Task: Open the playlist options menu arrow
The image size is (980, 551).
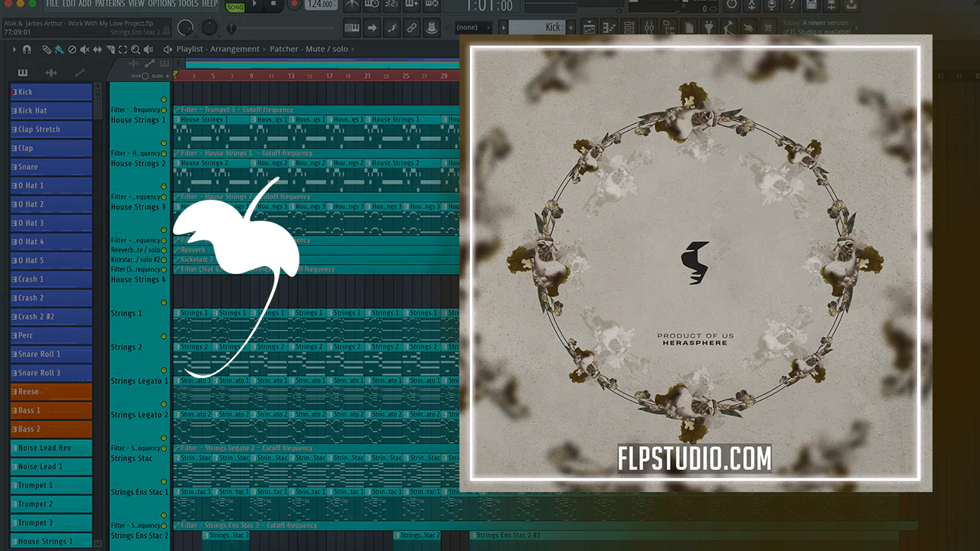Action: click(14, 49)
